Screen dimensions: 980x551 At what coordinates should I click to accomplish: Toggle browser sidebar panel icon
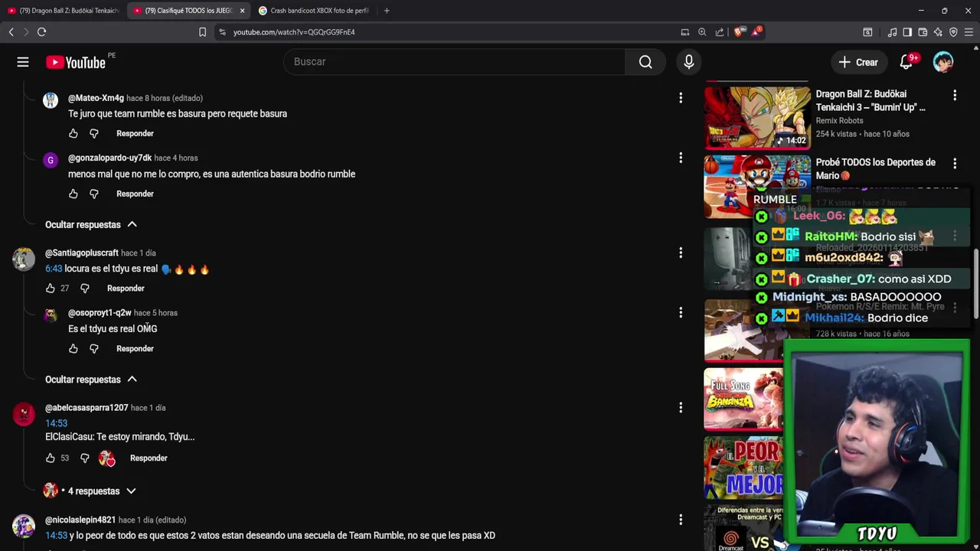907,32
